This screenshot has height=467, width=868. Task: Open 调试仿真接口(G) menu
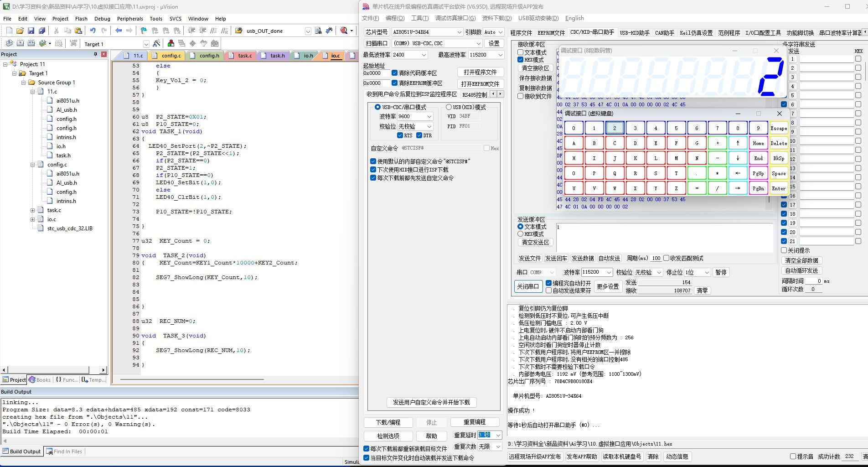point(455,18)
